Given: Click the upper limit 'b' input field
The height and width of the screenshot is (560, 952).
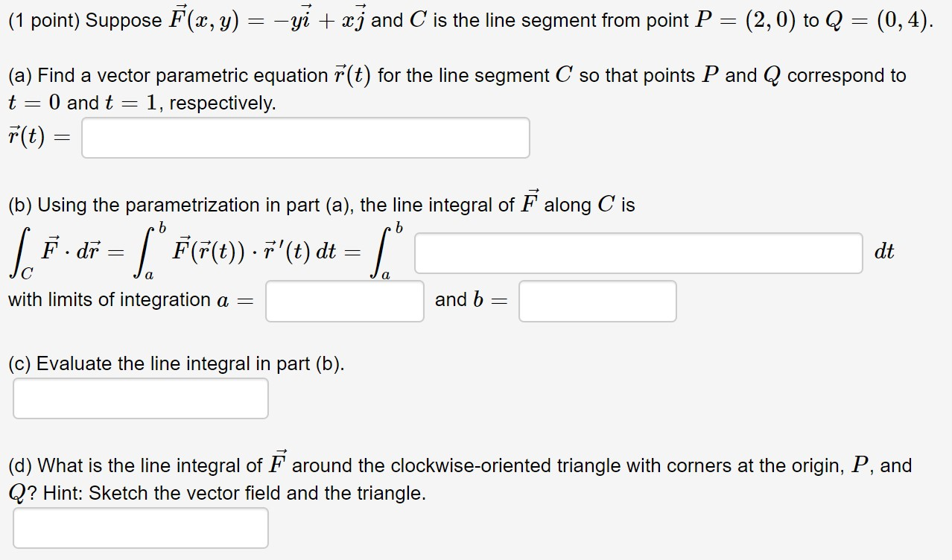Looking at the screenshot, I should pyautogui.click(x=597, y=301).
